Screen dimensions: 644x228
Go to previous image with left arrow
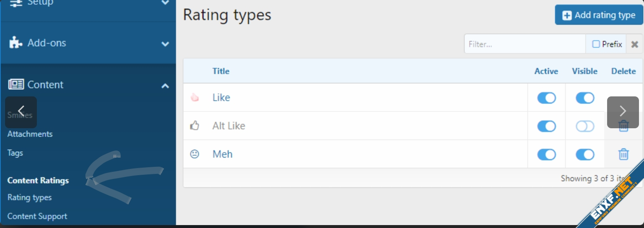coord(21,112)
